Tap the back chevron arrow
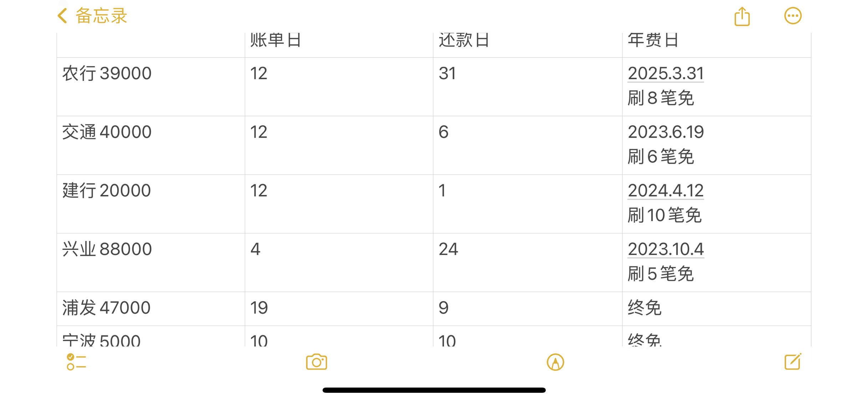The height and width of the screenshot is (401, 868). click(x=62, y=16)
